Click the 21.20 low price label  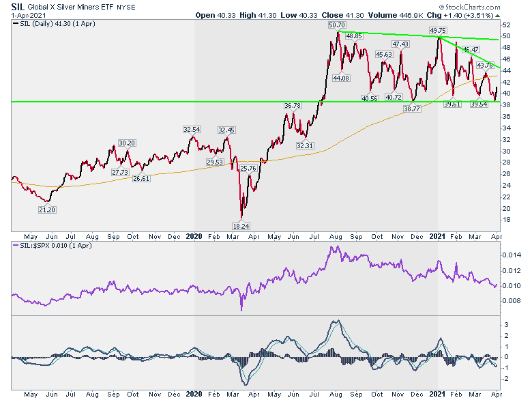tap(47, 210)
